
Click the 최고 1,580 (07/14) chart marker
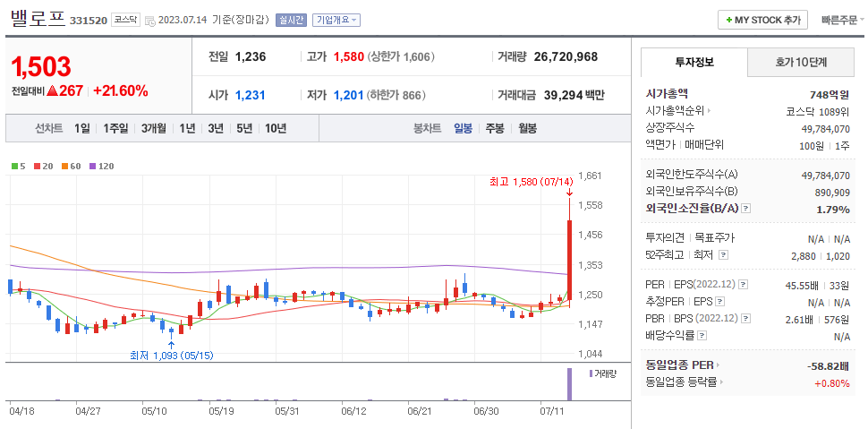click(x=532, y=182)
